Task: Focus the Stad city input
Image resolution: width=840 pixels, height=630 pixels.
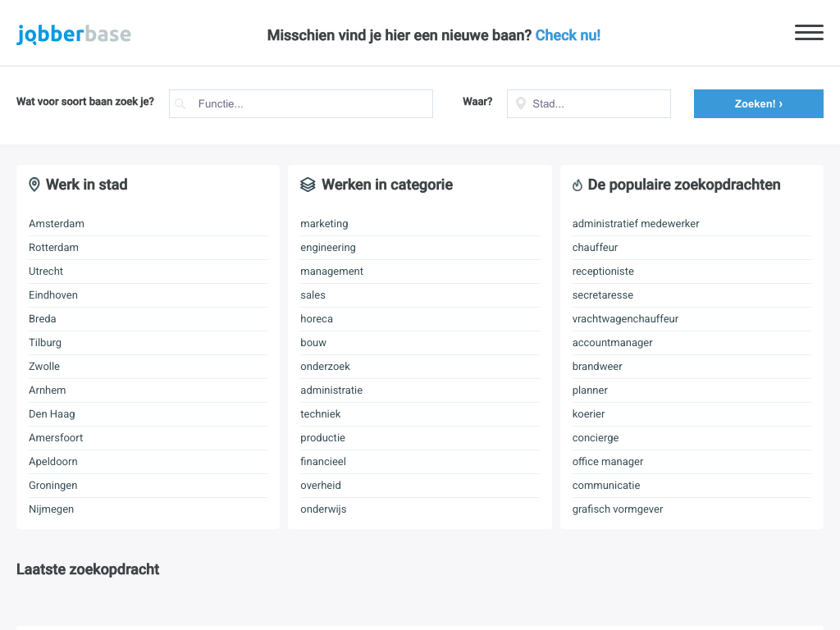Action: 599,104
